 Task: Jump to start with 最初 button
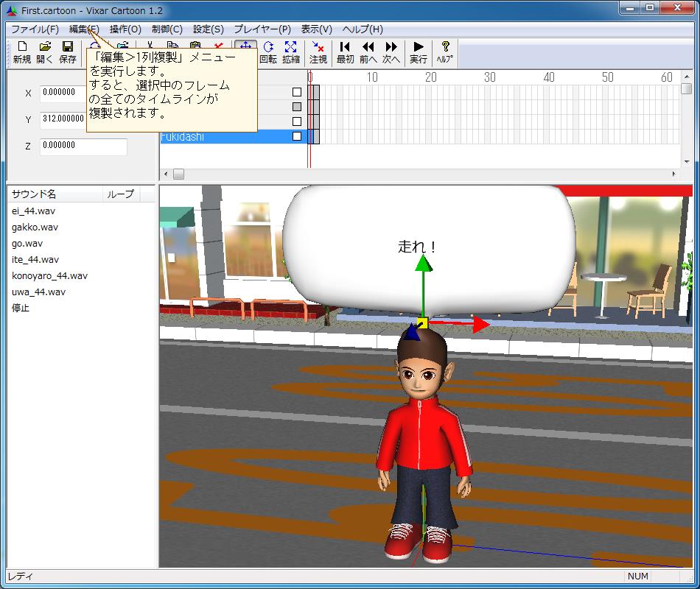(x=345, y=52)
